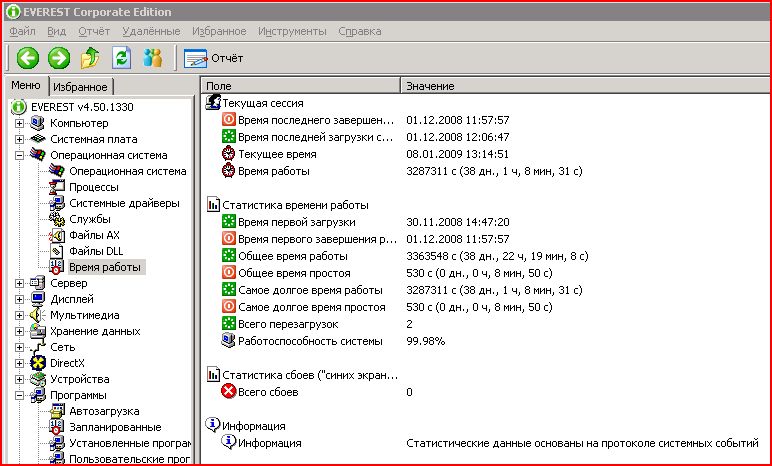Click the DirectX icon in tree

37,363
